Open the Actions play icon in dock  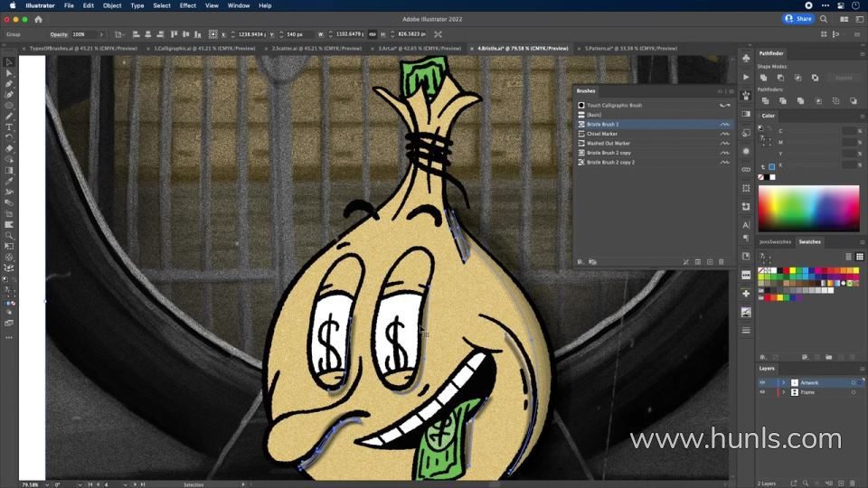746,77
